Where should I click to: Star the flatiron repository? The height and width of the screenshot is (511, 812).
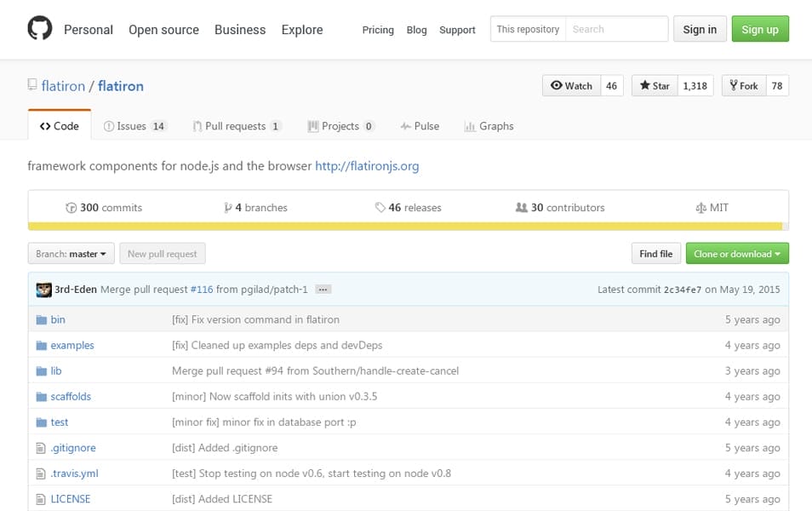(x=655, y=86)
